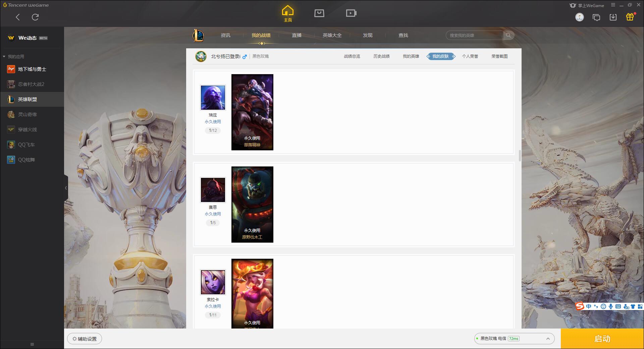644x349 pixels.
Task: Go back with the back arrow
Action: click(18, 17)
